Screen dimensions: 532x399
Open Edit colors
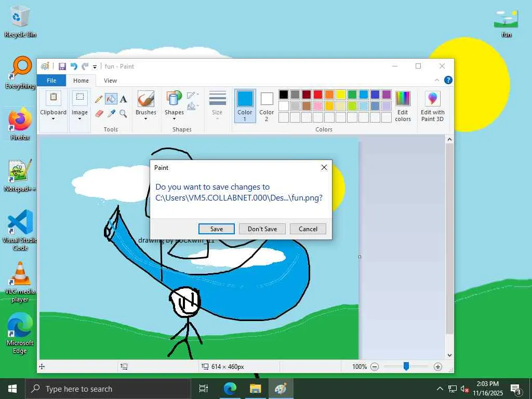[403, 106]
